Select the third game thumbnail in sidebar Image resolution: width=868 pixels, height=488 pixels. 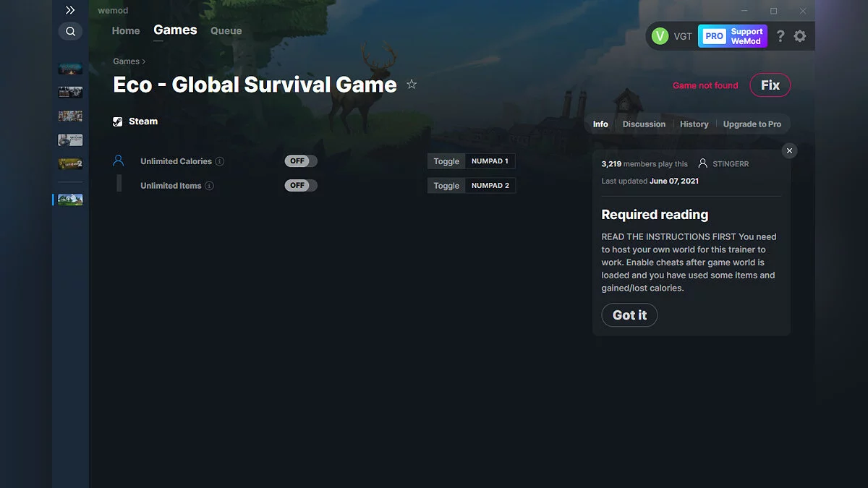(x=70, y=116)
